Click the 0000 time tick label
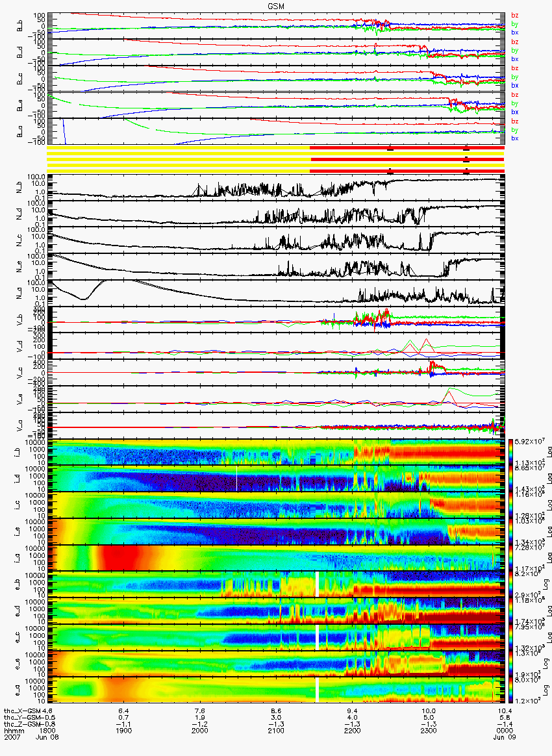This screenshot has width=552, height=756. point(505,731)
